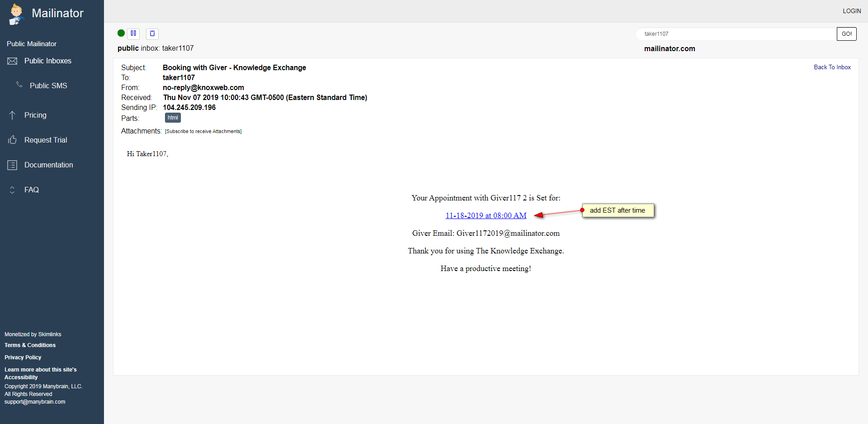Delete the email with the trash icon
Image resolution: width=868 pixels, height=424 pixels.
point(152,33)
